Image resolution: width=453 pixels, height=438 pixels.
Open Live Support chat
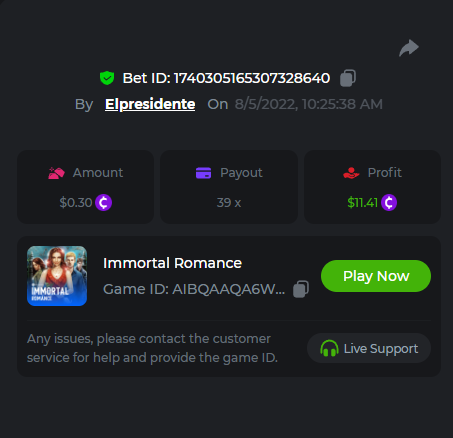(369, 348)
